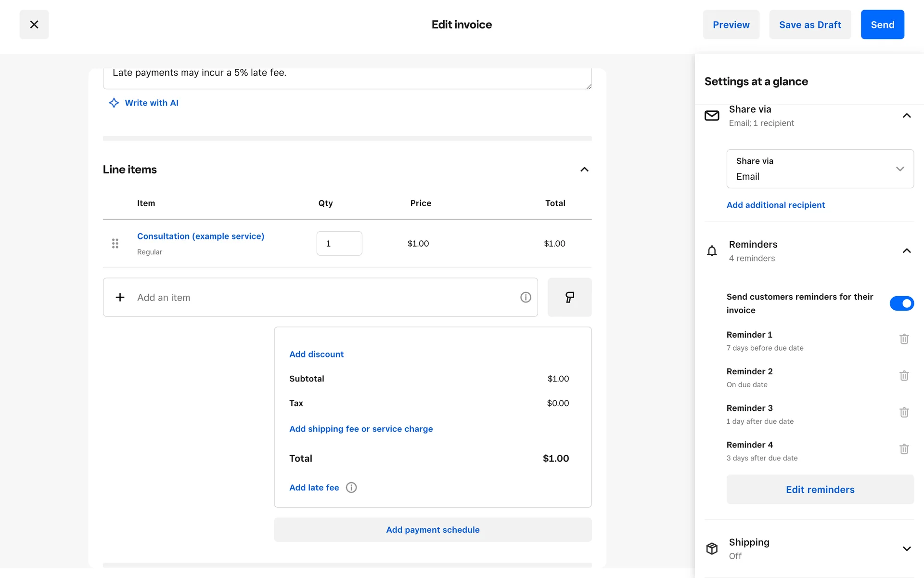Click the drag handle beside the Consultation item
The image size is (924, 578).
115,243
